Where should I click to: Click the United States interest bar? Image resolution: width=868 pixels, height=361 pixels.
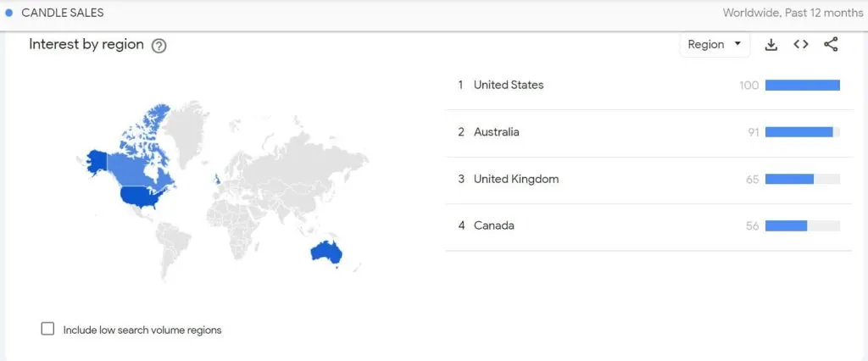tap(803, 86)
